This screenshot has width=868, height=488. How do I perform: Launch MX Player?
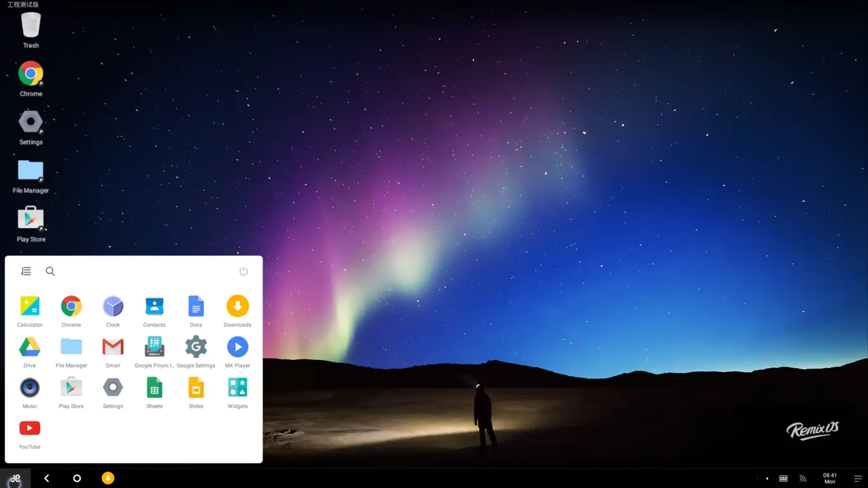(x=238, y=352)
